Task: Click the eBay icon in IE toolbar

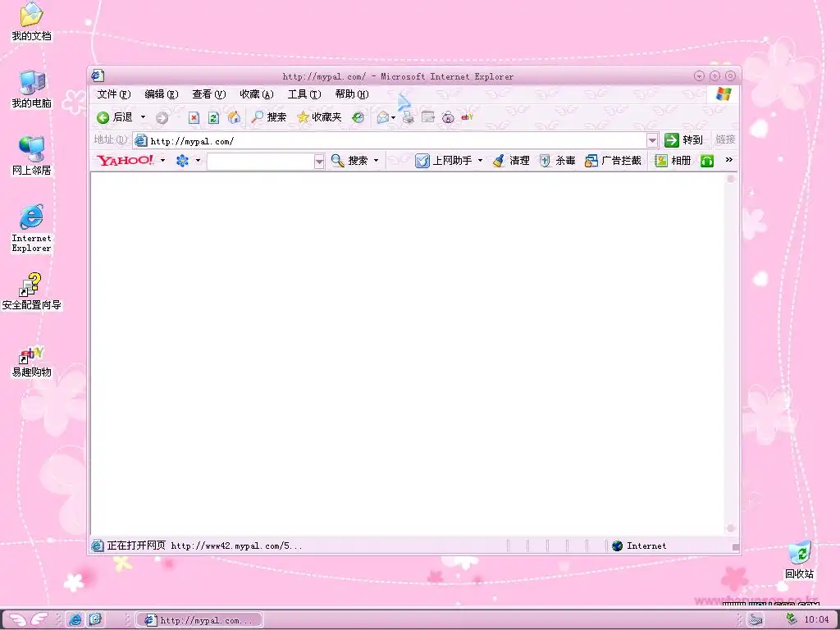Action: 467,116
